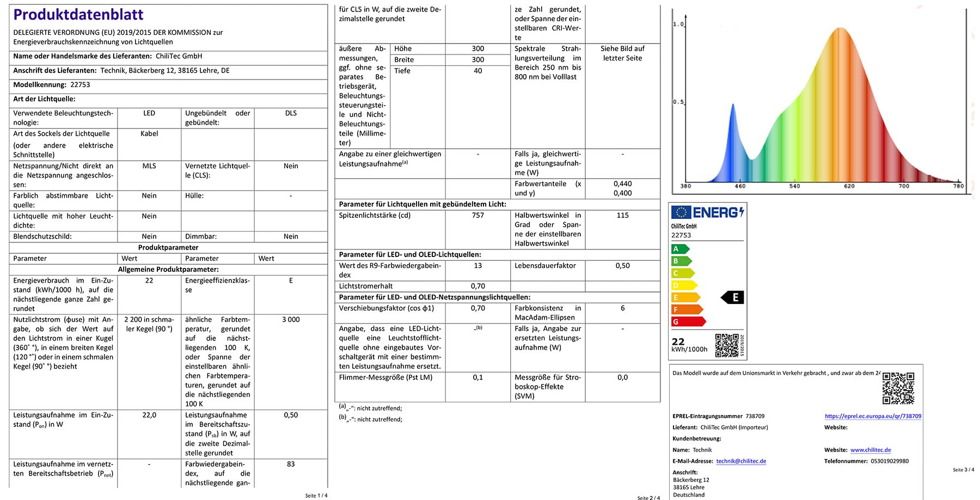Select the '3 000' colour temperature value
This screenshot has height=500, width=980.
pos(291,320)
